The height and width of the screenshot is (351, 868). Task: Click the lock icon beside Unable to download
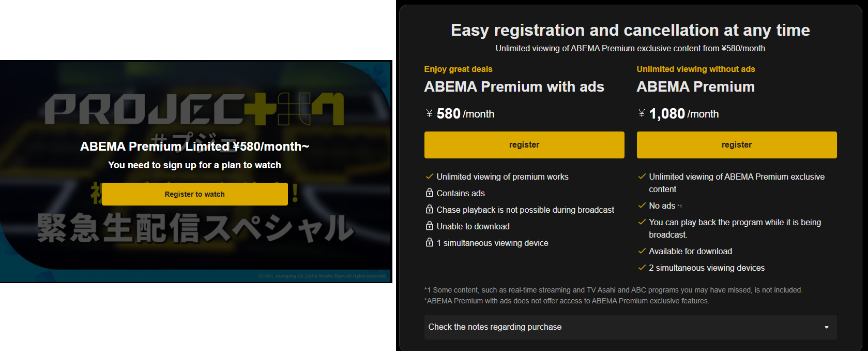429,226
